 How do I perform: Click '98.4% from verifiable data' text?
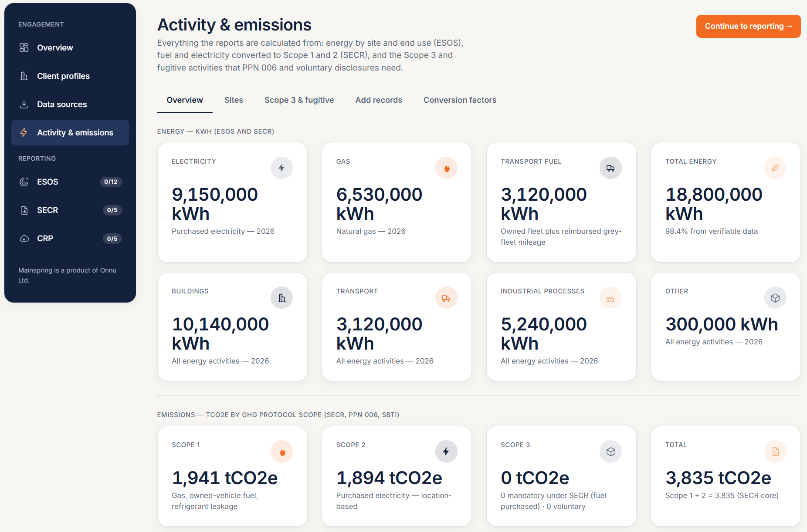click(x=712, y=231)
